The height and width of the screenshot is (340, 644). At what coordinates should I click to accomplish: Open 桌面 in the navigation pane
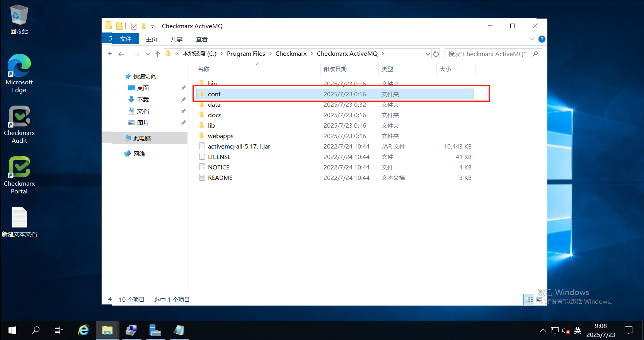[138, 88]
